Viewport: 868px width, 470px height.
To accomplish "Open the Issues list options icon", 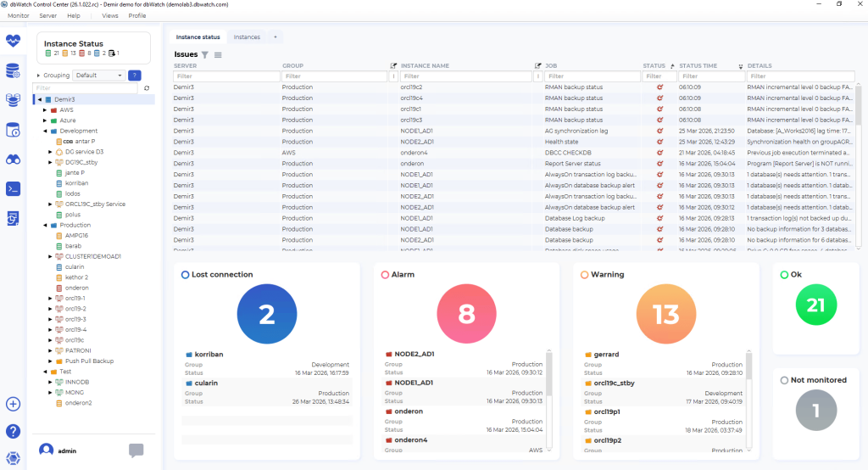I will (218, 54).
